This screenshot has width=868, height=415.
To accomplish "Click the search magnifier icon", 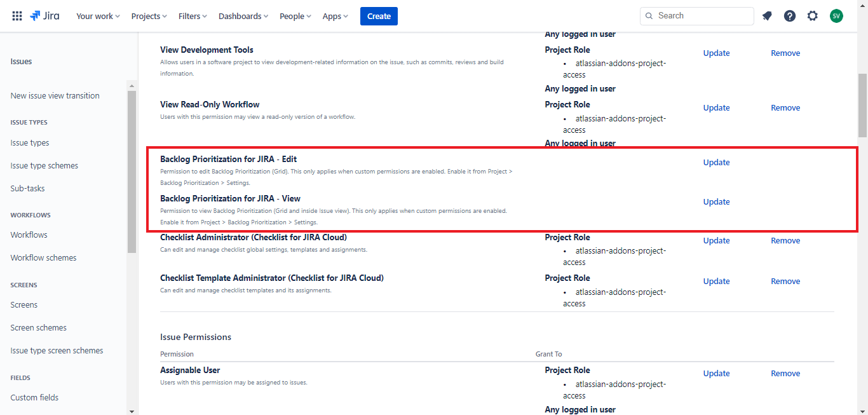I will click(x=649, y=16).
